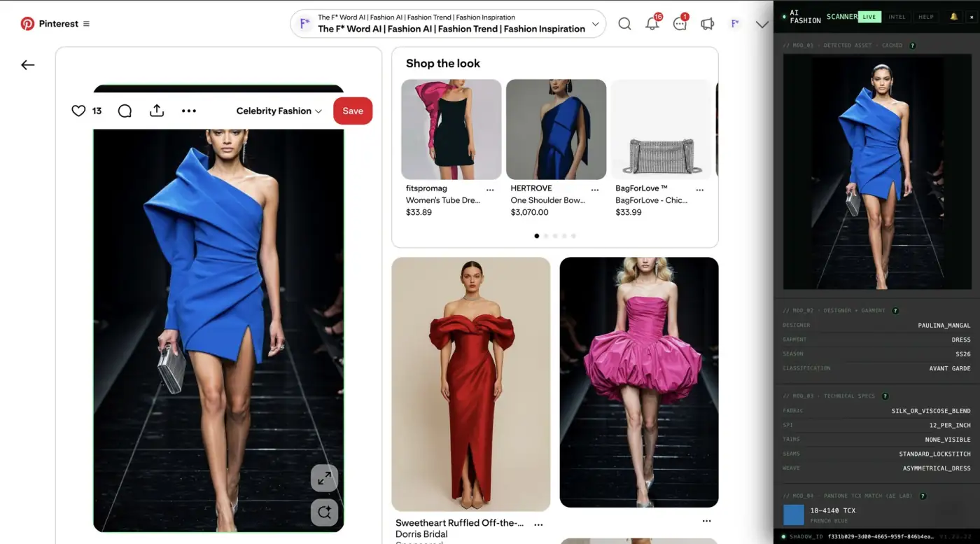This screenshot has width=980, height=544.
Task: Click the SHADOW_ID hash in scanner footer
Action: [x=881, y=537]
